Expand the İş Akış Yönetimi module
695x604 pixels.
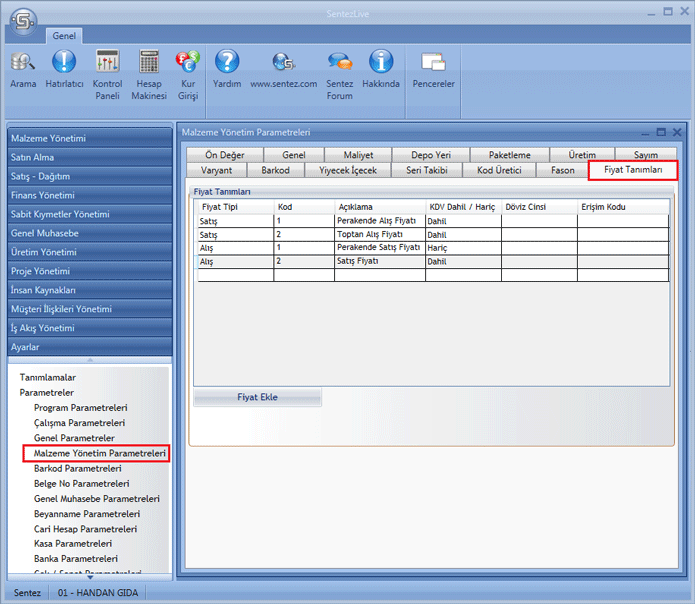pos(90,328)
